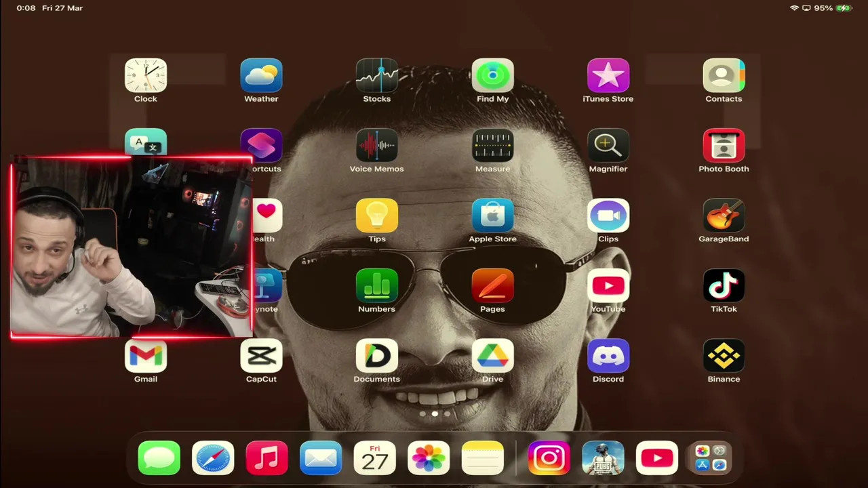This screenshot has height=488, width=868.
Task: Open Google Drive app
Action: [x=492, y=356]
